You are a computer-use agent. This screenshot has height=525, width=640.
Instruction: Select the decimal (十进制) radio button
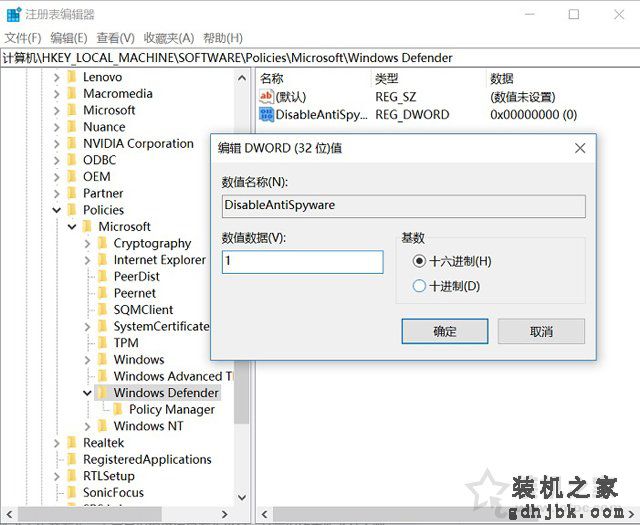[x=419, y=286]
